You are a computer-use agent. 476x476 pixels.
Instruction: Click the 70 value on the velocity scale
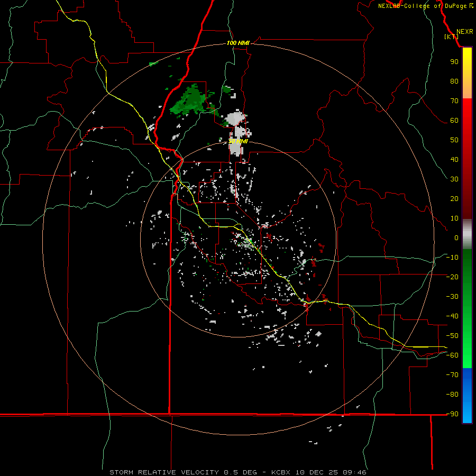[x=454, y=101]
